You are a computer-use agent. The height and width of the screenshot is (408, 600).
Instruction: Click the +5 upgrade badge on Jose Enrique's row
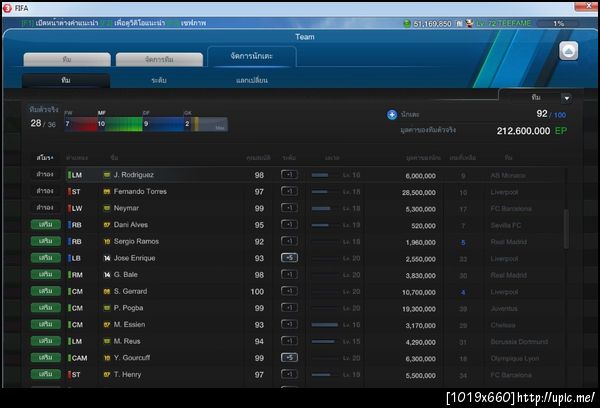click(289, 258)
